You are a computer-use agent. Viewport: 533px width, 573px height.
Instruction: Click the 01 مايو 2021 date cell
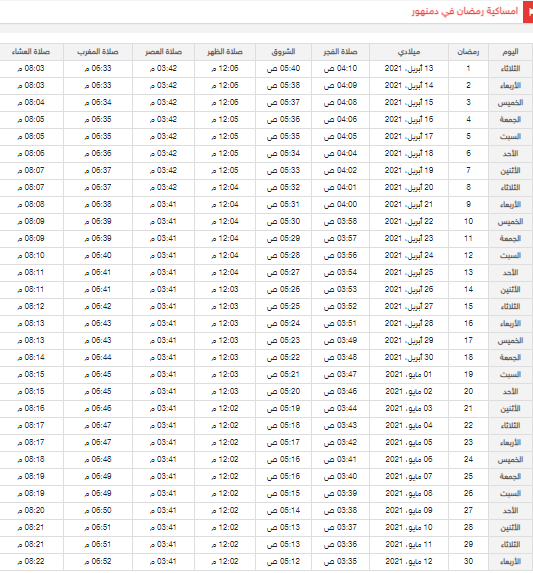(409, 375)
